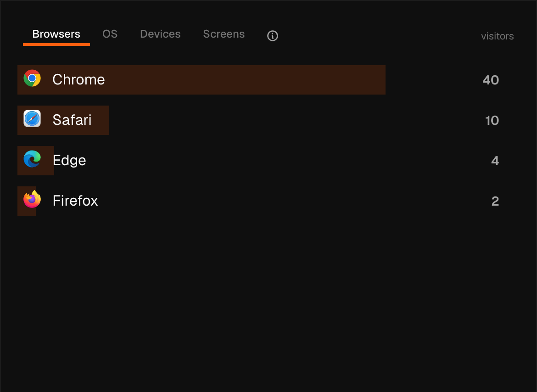Click Edge's visitor count of 4
The image size is (537, 392).
point(495,161)
